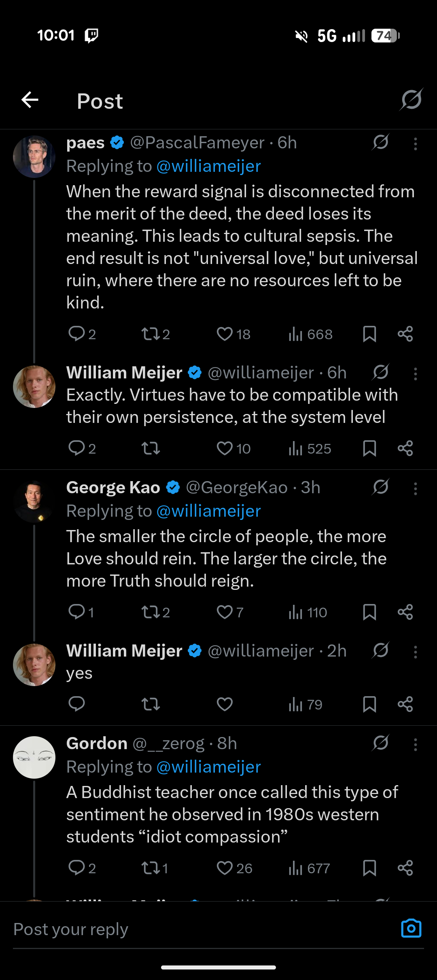Open more options on George Kao's reply
The height and width of the screenshot is (980, 437).
(415, 489)
